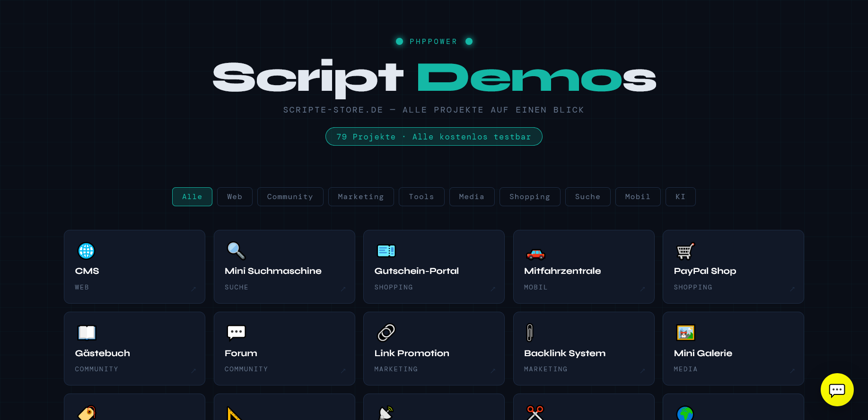Open the Mini Suchmaschine title link
Viewport: 868px width, 420px height.
(x=273, y=271)
